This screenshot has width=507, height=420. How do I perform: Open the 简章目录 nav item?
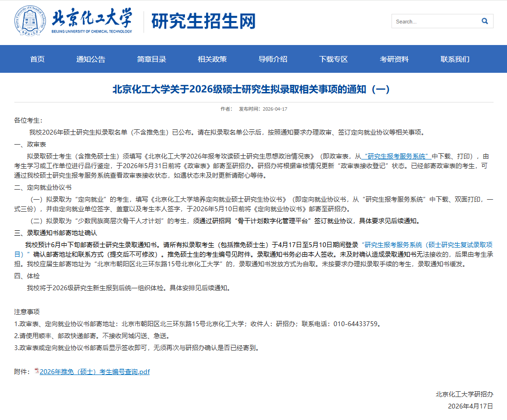pyautogui.click(x=151, y=59)
